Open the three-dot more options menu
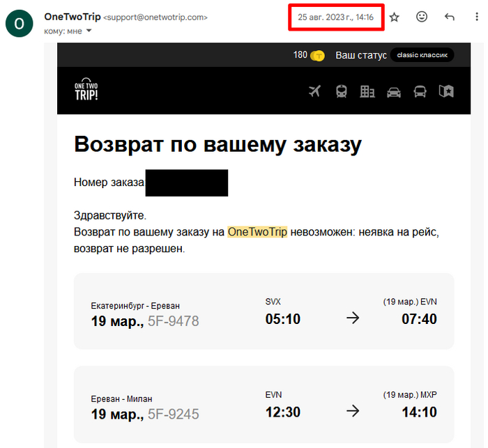The height and width of the screenshot is (448, 488). (476, 17)
